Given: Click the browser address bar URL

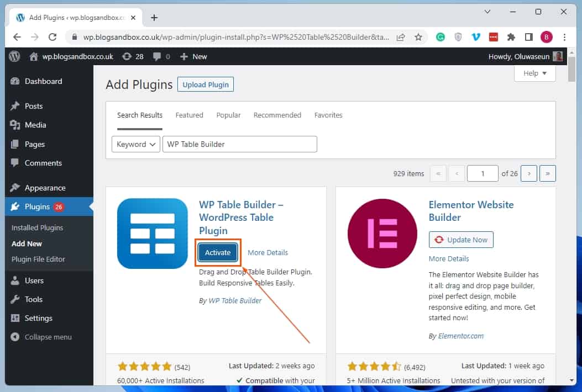Looking at the screenshot, I should point(236,37).
